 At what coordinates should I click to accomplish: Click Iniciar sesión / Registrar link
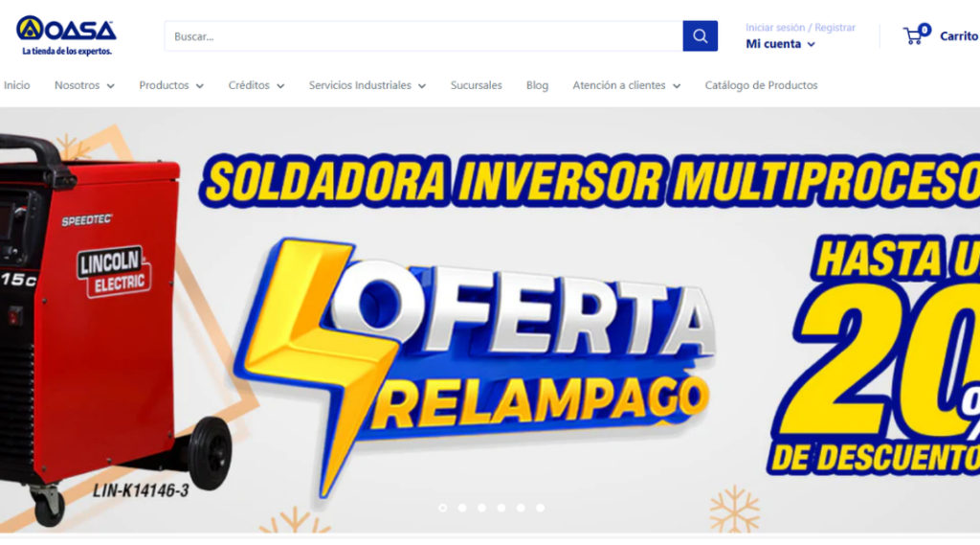click(x=801, y=28)
